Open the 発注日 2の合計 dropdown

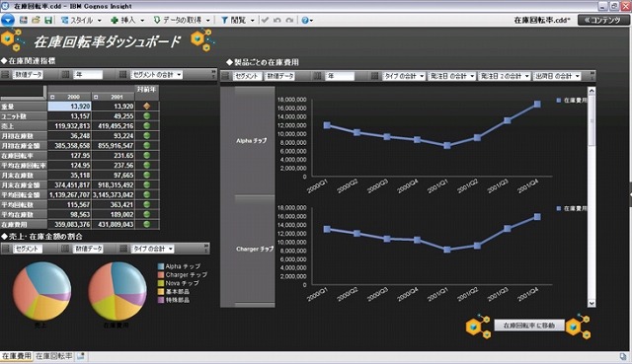click(x=505, y=76)
